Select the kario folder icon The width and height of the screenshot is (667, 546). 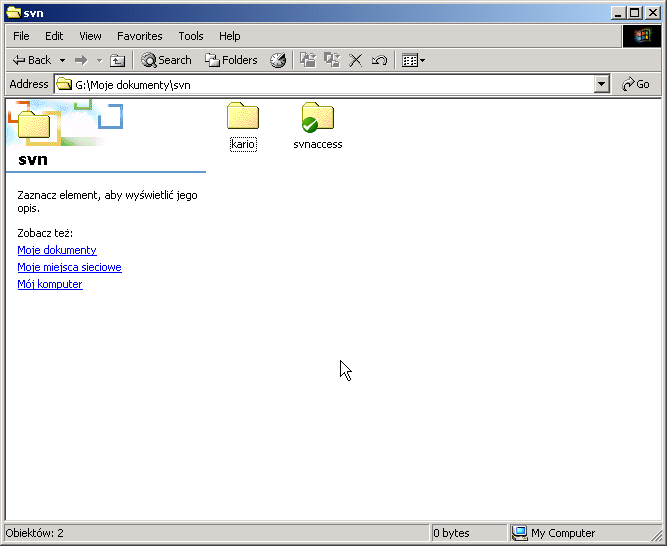243,116
